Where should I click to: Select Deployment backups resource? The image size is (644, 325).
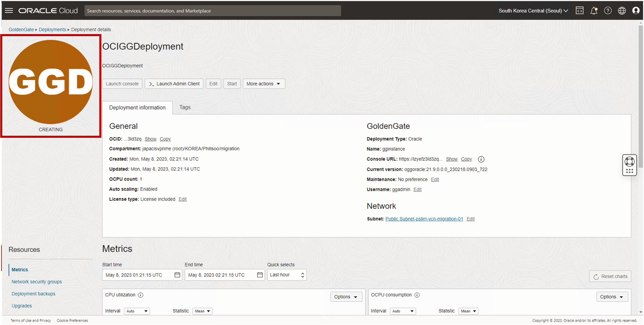tap(33, 293)
